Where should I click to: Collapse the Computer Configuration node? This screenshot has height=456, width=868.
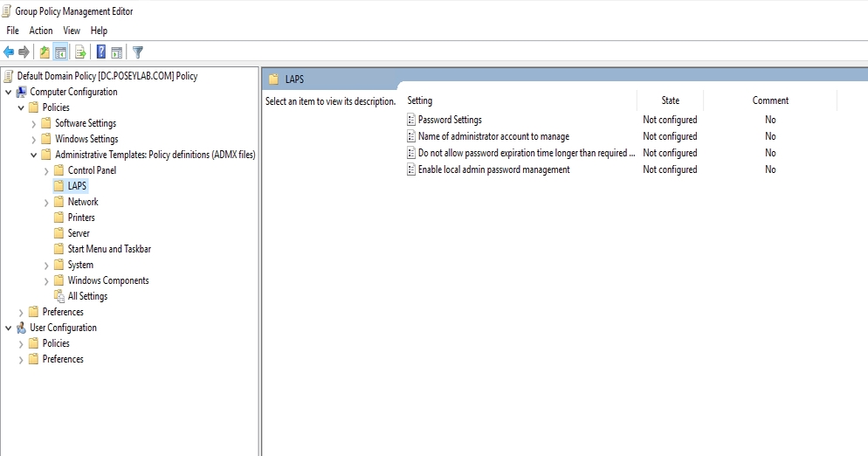coord(9,92)
